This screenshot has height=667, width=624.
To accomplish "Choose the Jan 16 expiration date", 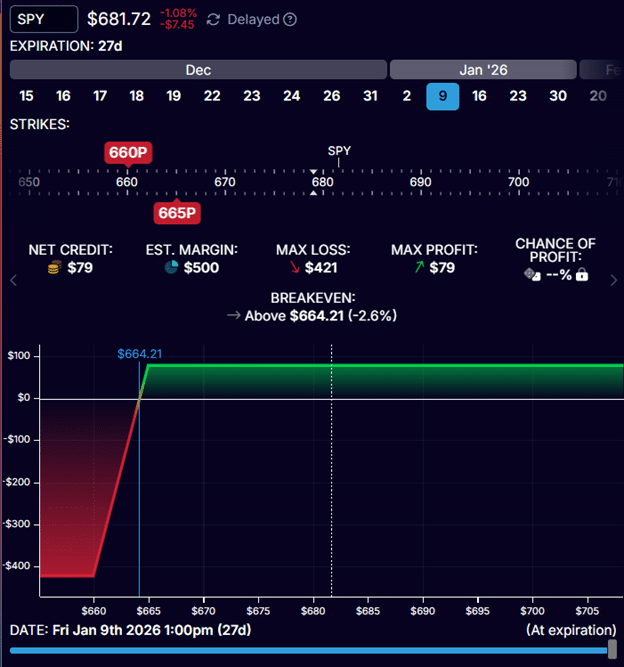I will (x=480, y=96).
